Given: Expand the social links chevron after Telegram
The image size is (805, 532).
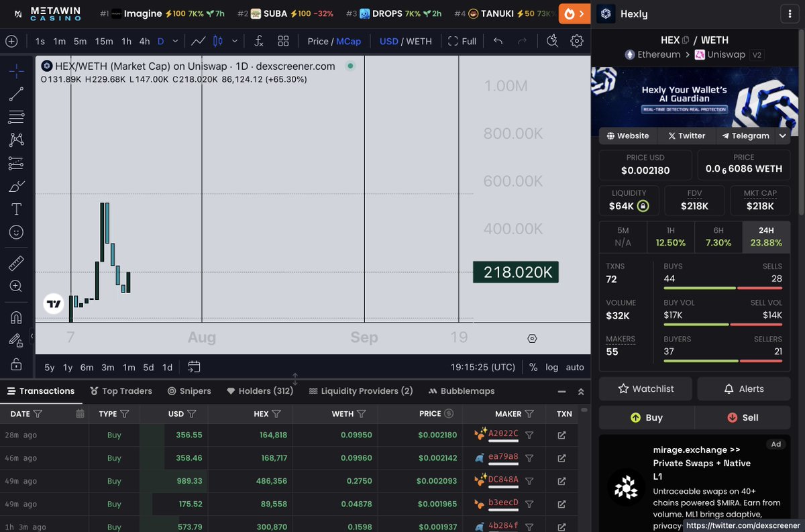Looking at the screenshot, I should tap(783, 136).
